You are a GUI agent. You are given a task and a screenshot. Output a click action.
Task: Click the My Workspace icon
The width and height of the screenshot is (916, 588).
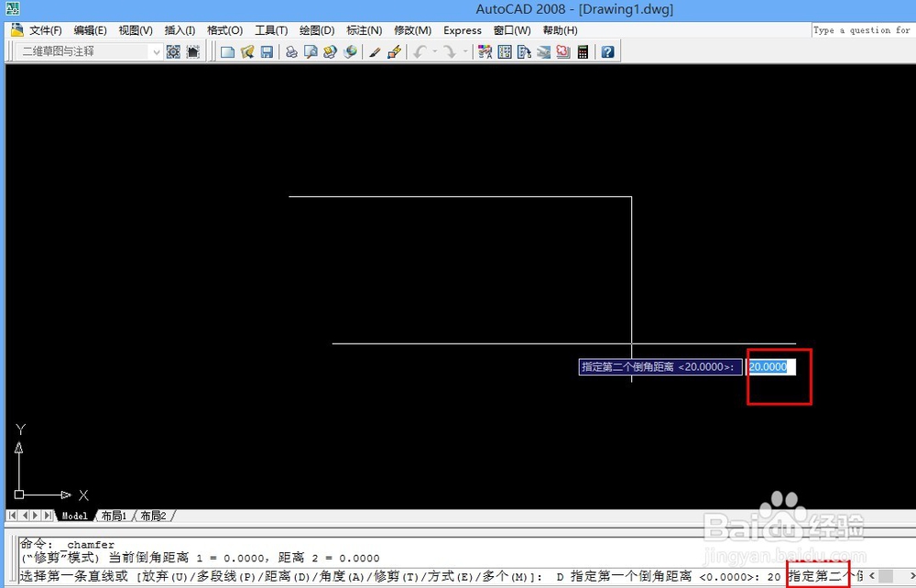pos(193,52)
